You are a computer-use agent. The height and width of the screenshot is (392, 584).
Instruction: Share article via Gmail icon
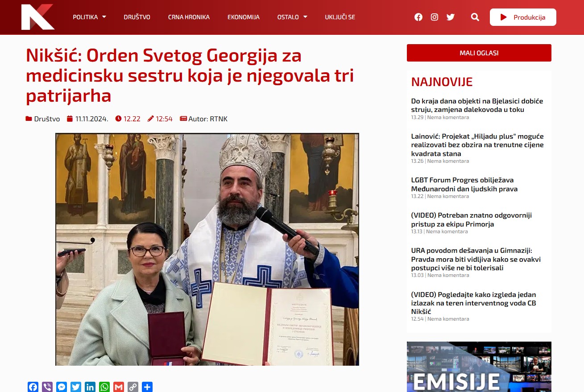119,387
